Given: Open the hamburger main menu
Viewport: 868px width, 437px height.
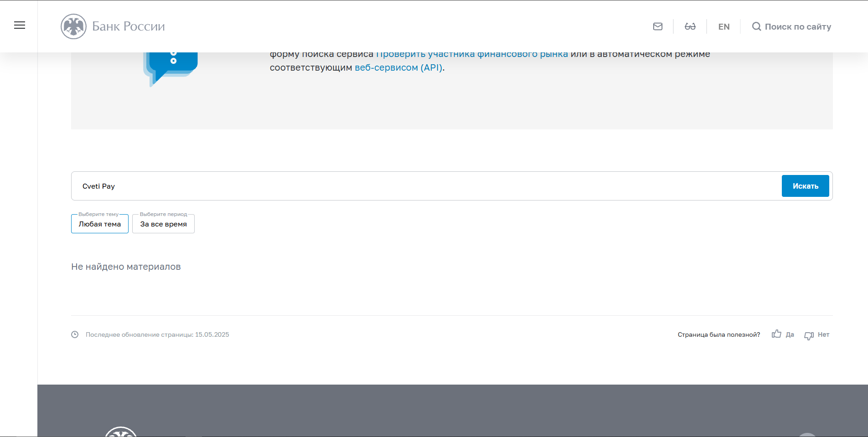Looking at the screenshot, I should (20, 26).
